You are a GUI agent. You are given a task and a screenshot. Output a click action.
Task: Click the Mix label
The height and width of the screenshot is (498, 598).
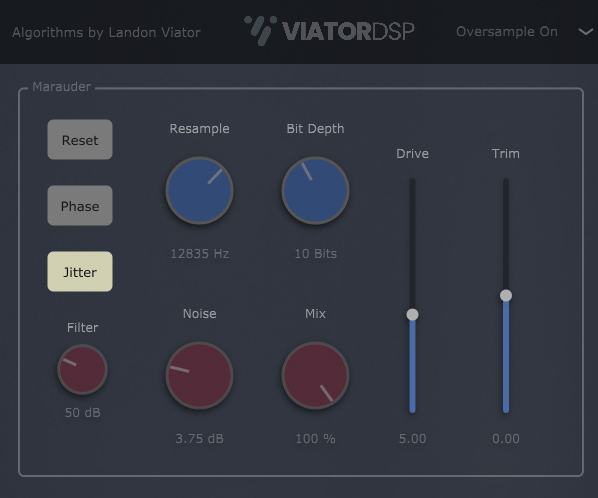point(315,313)
